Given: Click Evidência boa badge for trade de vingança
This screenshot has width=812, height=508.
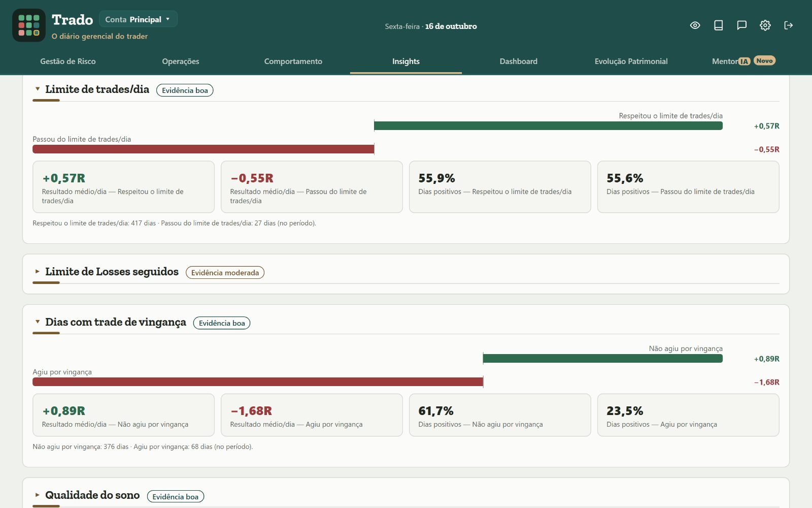Looking at the screenshot, I should click(222, 323).
